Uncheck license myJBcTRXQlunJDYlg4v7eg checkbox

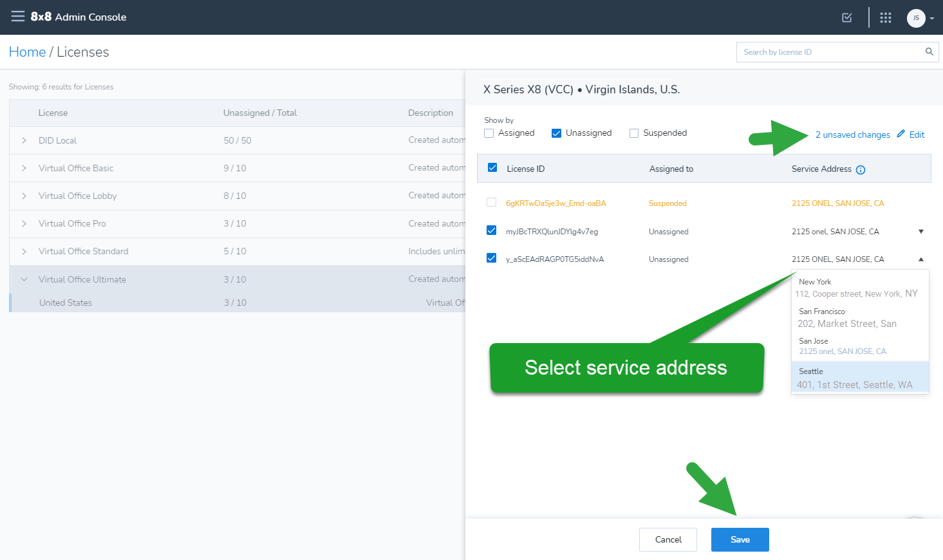[x=492, y=230]
